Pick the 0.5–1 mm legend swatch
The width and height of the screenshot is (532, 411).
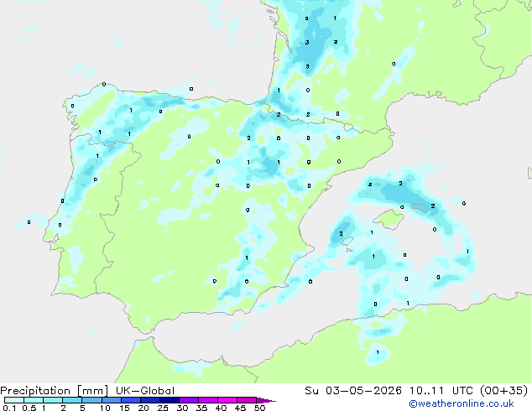coord(34,400)
